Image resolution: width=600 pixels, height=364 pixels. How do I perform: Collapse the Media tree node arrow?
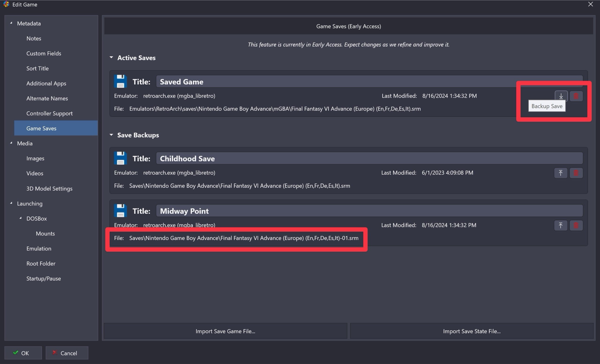(x=11, y=143)
